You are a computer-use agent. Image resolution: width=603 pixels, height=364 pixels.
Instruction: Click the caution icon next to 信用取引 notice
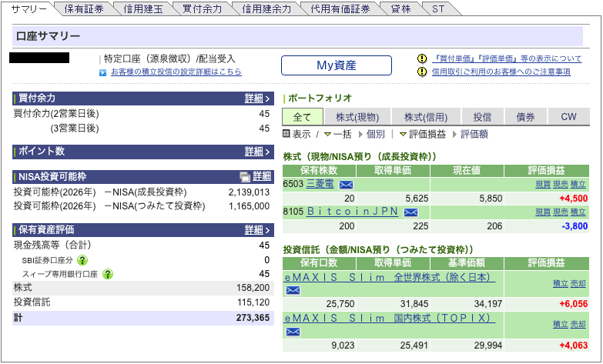(x=422, y=72)
